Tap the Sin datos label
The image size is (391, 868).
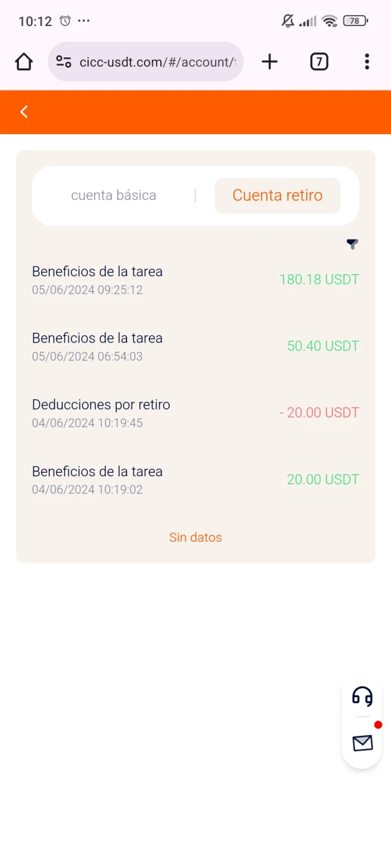coord(195,537)
